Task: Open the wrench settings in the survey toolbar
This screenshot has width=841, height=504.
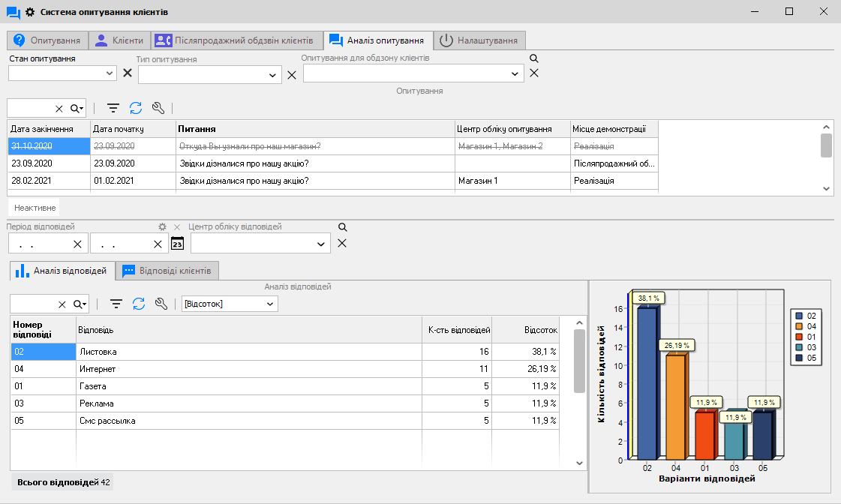Action: point(158,108)
